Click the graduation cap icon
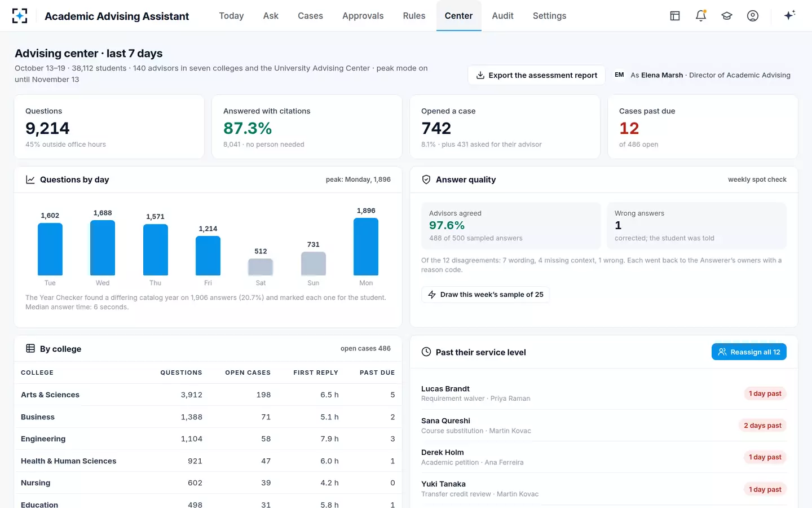 coord(727,16)
